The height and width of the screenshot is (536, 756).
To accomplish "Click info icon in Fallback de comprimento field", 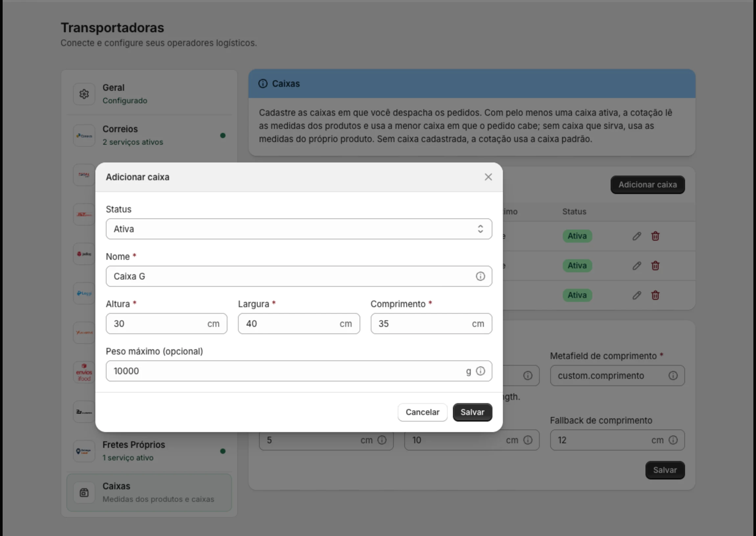I will [673, 440].
